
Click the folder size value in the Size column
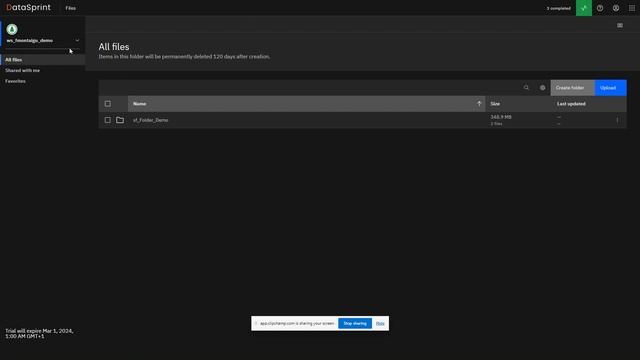point(501,117)
